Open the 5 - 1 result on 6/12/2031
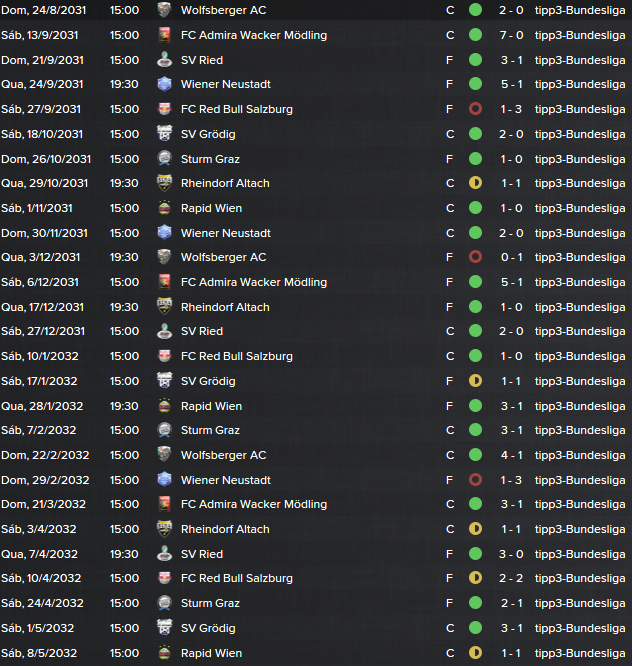 [x=511, y=282]
